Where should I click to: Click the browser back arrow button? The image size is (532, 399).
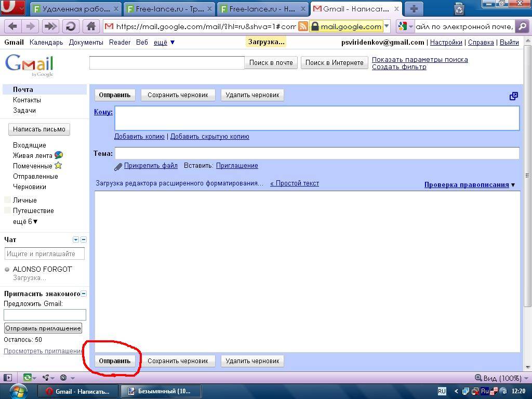[13, 26]
